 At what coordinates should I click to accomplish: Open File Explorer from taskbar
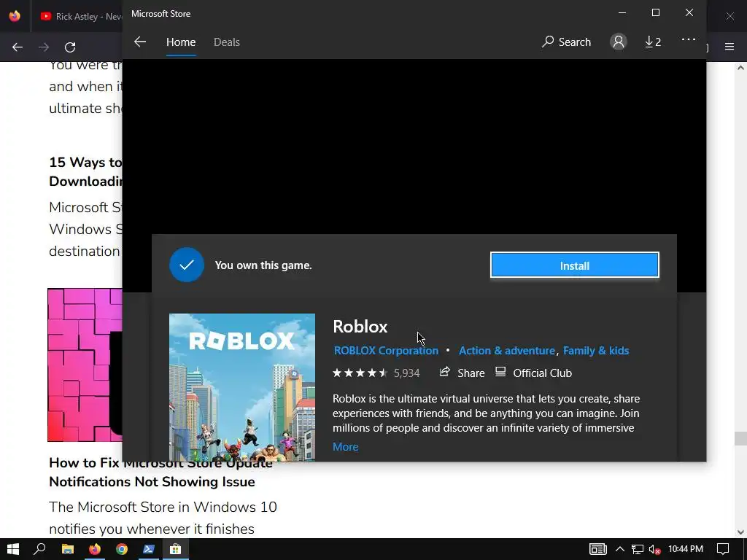click(68, 549)
